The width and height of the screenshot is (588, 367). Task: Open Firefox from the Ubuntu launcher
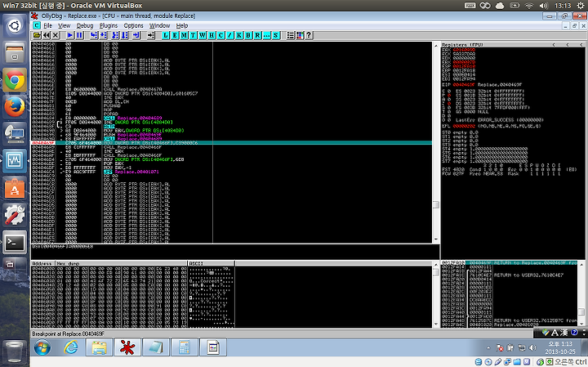(x=15, y=107)
